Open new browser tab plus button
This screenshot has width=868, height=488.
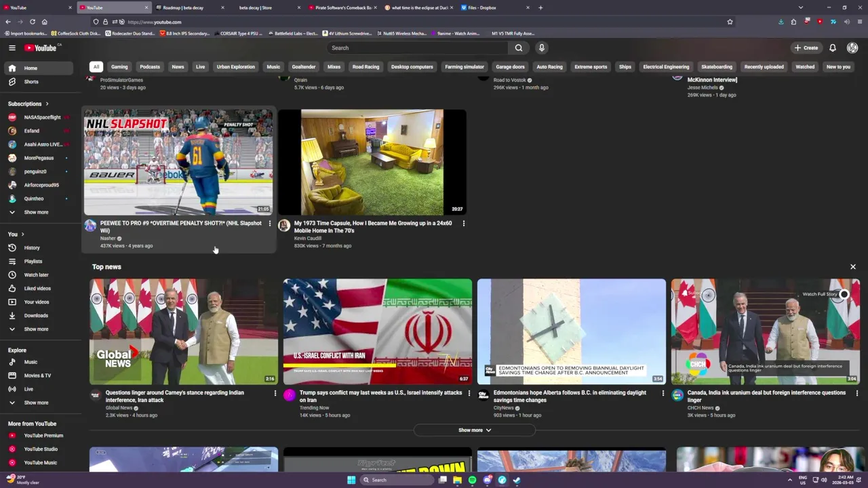pyautogui.click(x=540, y=7)
